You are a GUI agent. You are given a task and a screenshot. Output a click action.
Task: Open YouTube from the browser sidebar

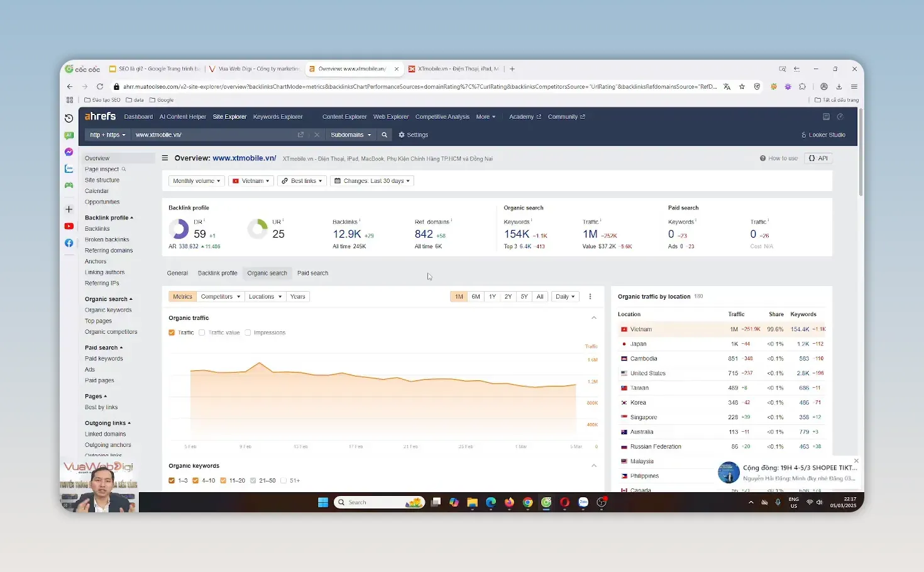click(x=69, y=226)
